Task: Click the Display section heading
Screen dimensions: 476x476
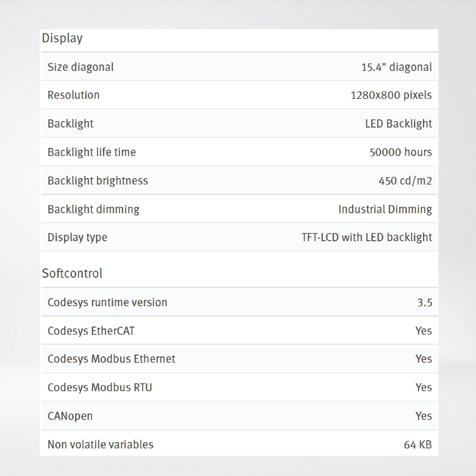Action: tap(62, 38)
